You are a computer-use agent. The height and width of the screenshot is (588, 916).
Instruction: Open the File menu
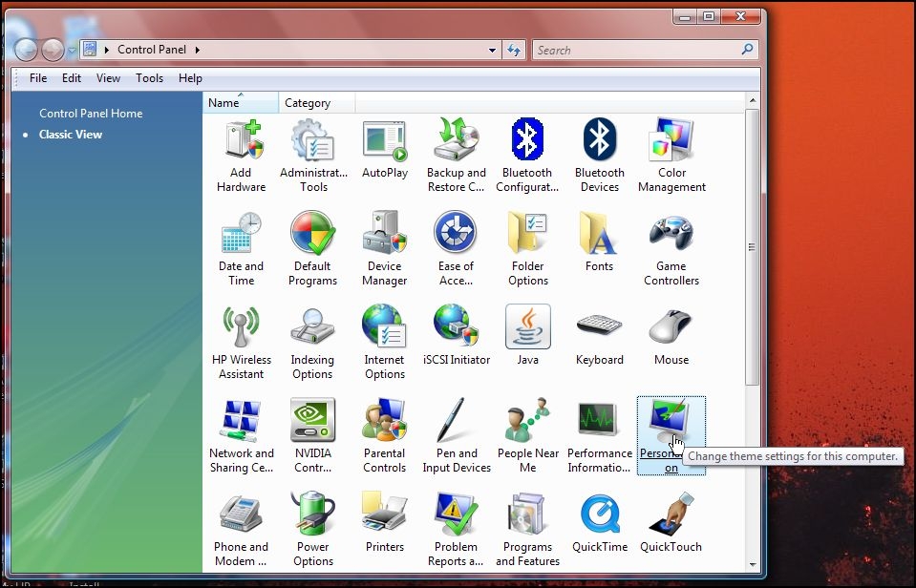[38, 78]
